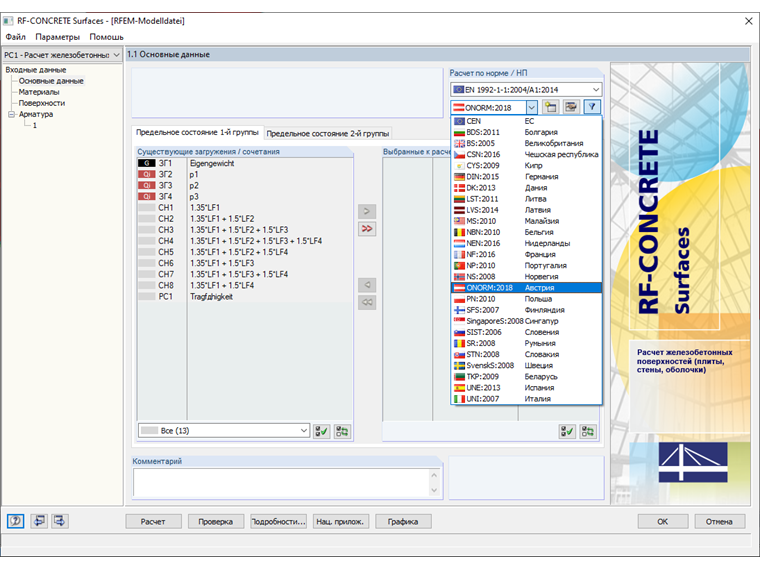Viewport: 760px width, 570px height.
Task: Close the RF-CONCRETE Surfaces window
Action: [748, 21]
